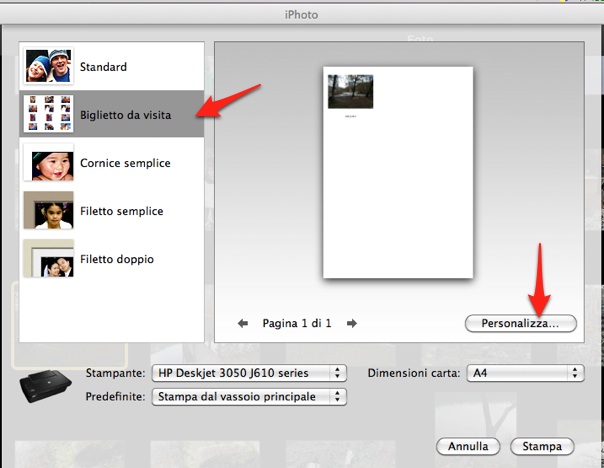Click the HP Deskjet printer icon
Viewport: 604px width, 468px height.
[45, 386]
